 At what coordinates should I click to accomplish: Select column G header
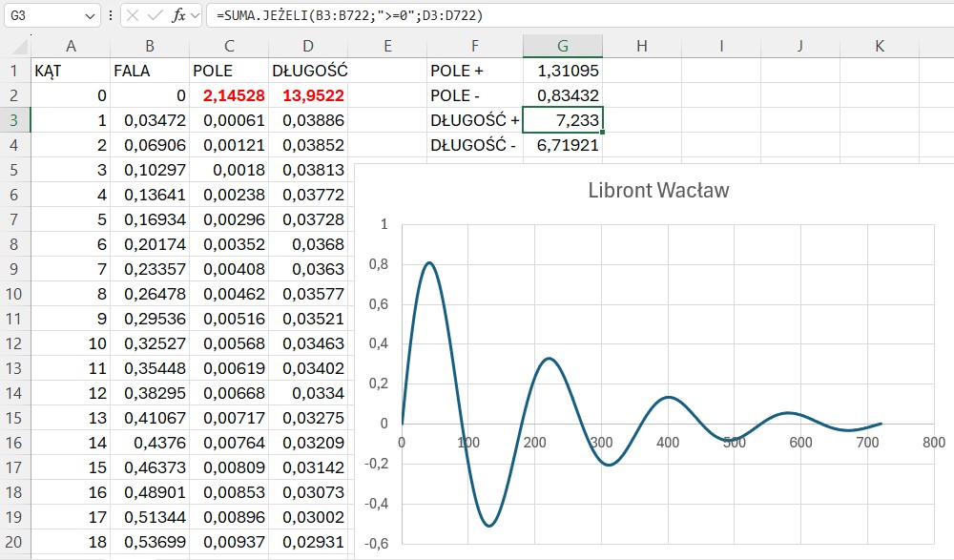tap(562, 46)
